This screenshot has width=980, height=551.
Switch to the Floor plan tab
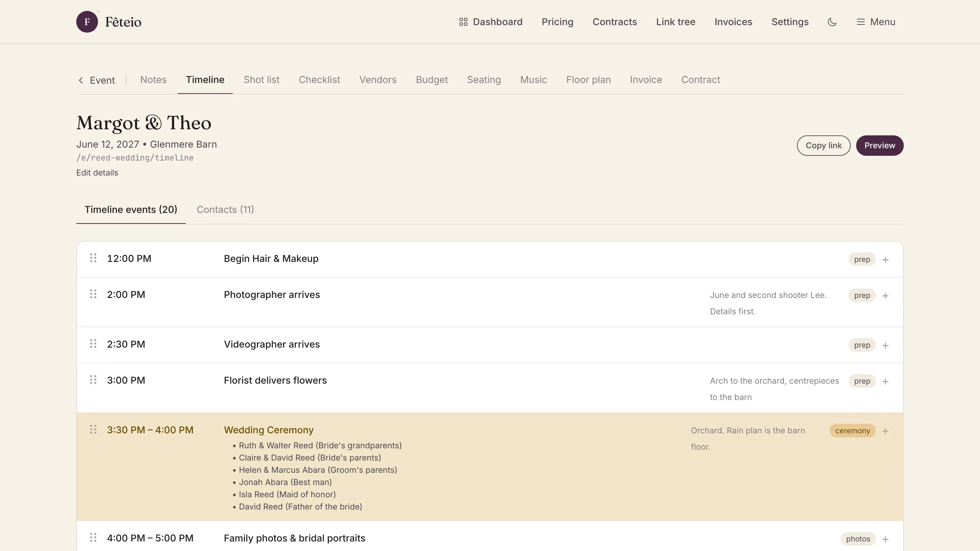tap(588, 80)
